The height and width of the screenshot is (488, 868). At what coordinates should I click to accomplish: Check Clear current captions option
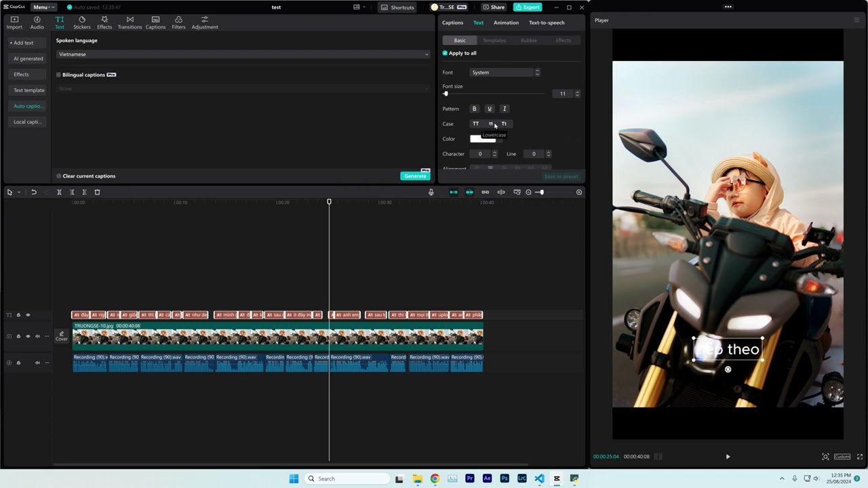pyautogui.click(x=59, y=176)
